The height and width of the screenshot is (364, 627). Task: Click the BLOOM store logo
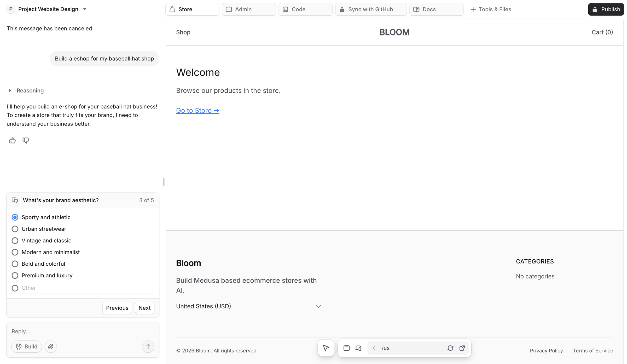pos(394,32)
